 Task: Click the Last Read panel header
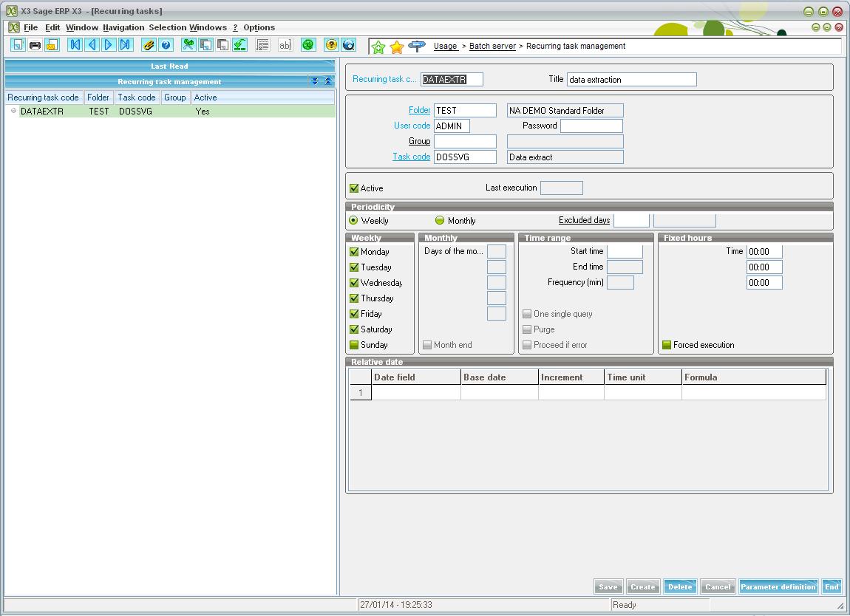pyautogui.click(x=170, y=66)
